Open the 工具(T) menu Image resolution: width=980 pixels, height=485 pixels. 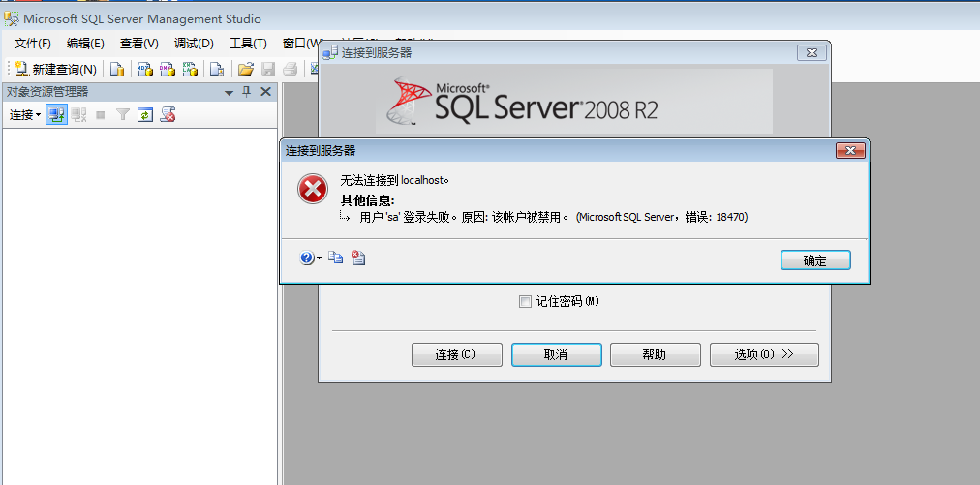(248, 44)
